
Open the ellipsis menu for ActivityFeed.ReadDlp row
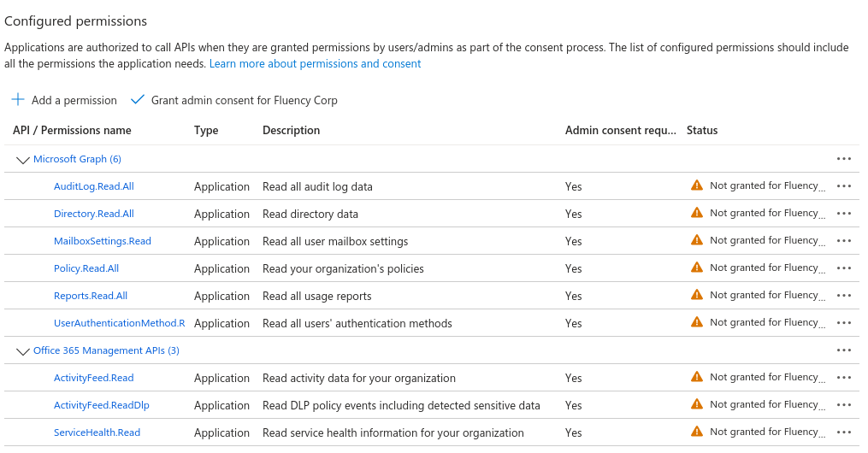tap(844, 405)
